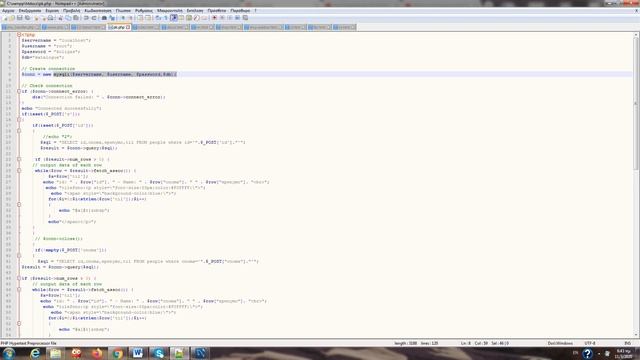Toggle synchronized horizontal scrolling

(x=148, y=18)
